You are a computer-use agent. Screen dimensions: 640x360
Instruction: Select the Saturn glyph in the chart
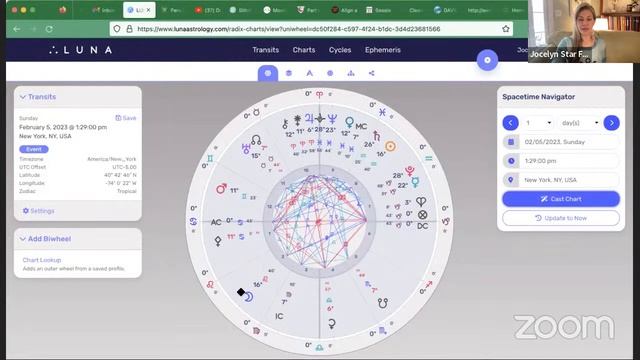pyautogui.click(x=377, y=136)
